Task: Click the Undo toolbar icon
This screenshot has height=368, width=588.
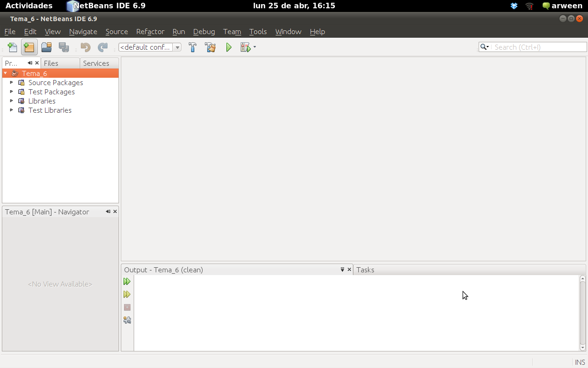Action: click(85, 47)
